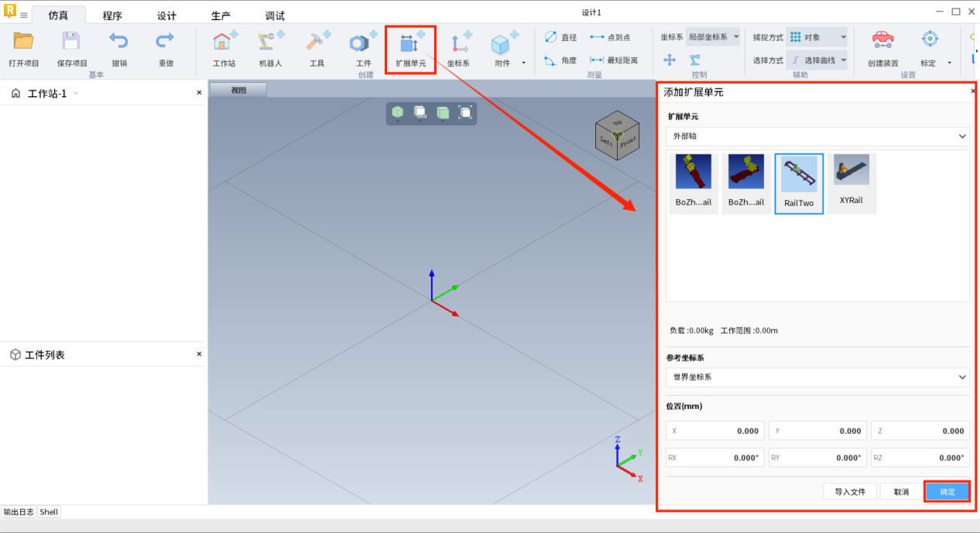Click the 保存项目 save project icon
This screenshot has width=980, height=533.
coord(71,42)
